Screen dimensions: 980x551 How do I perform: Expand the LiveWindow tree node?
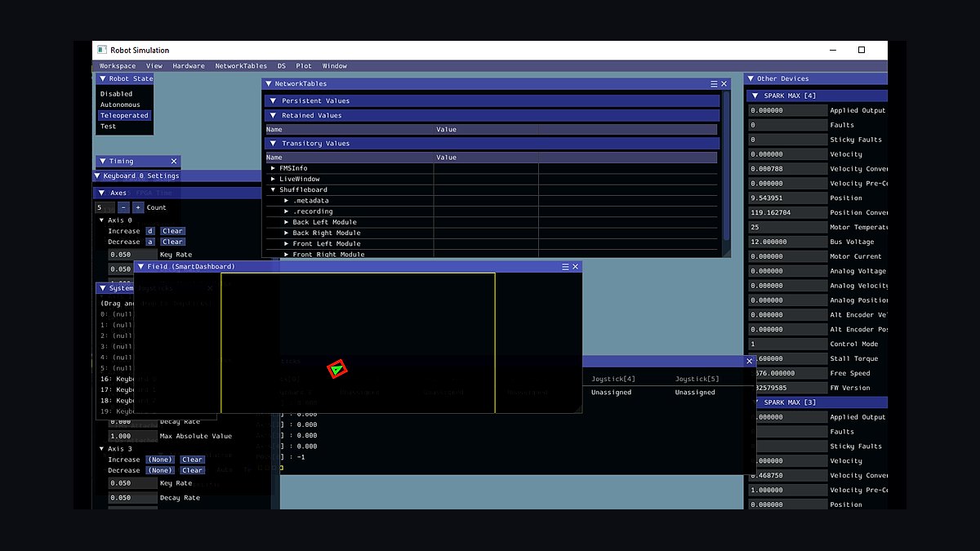pyautogui.click(x=273, y=179)
